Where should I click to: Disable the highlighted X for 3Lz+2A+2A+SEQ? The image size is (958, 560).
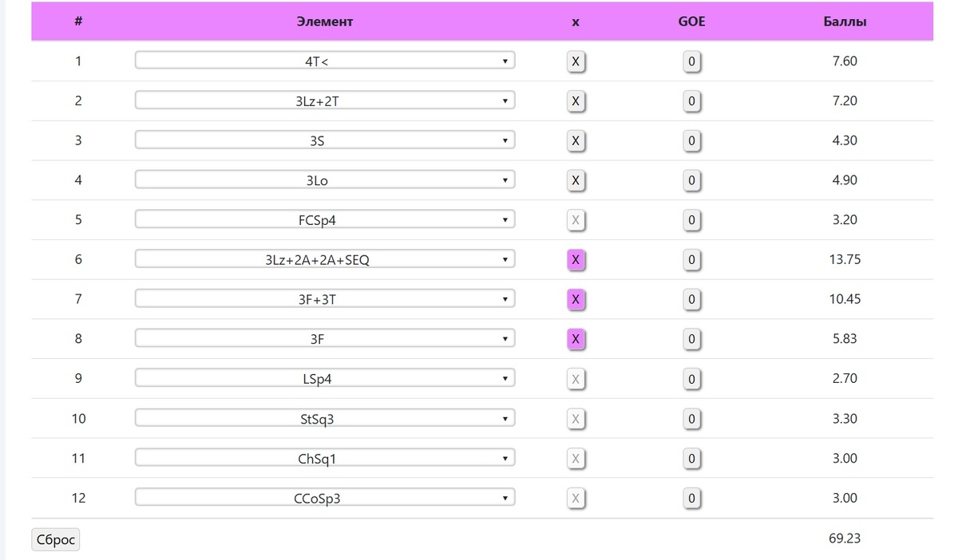pos(576,260)
